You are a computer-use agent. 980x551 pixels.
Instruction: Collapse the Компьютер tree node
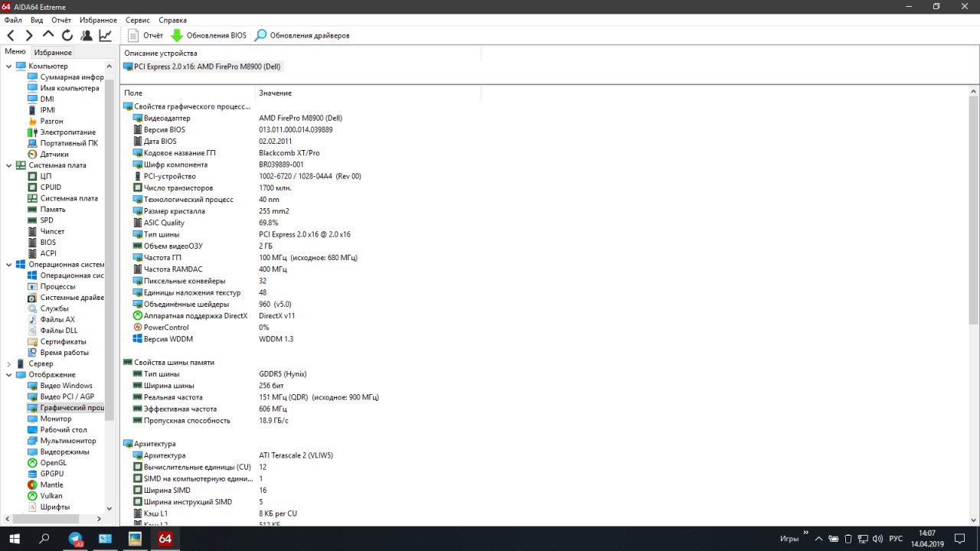click(9, 67)
